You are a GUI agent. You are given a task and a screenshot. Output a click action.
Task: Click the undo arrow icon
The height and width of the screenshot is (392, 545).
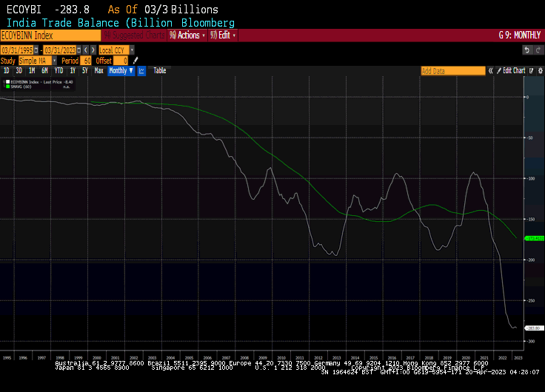click(527, 50)
